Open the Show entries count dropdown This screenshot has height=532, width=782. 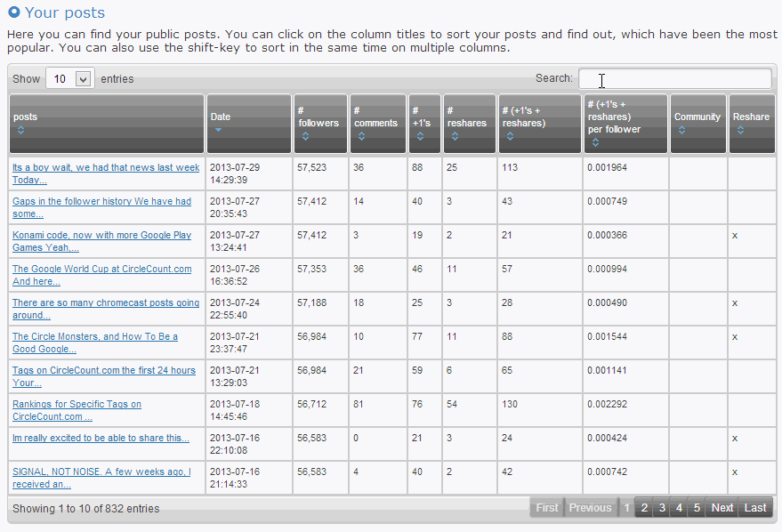tap(69, 79)
